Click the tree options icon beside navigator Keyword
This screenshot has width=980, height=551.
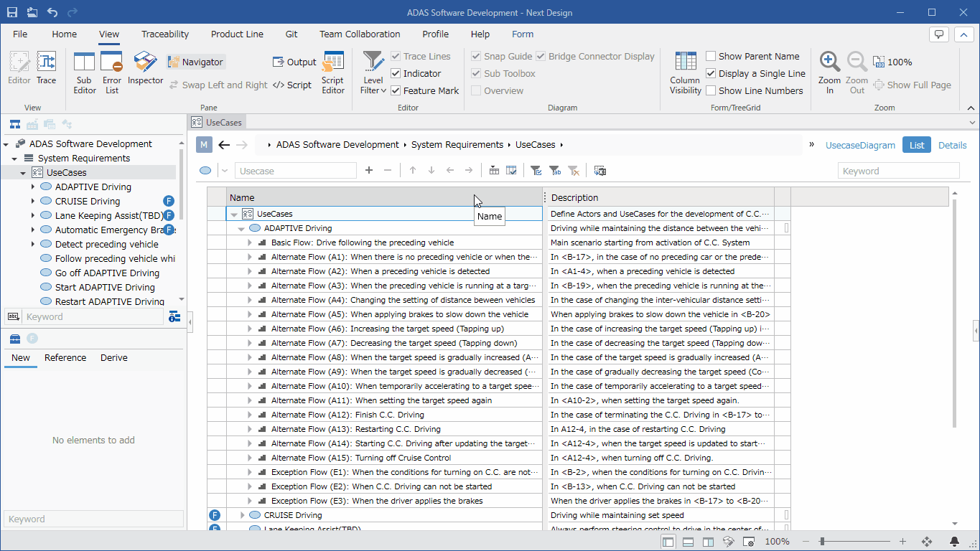click(x=174, y=317)
